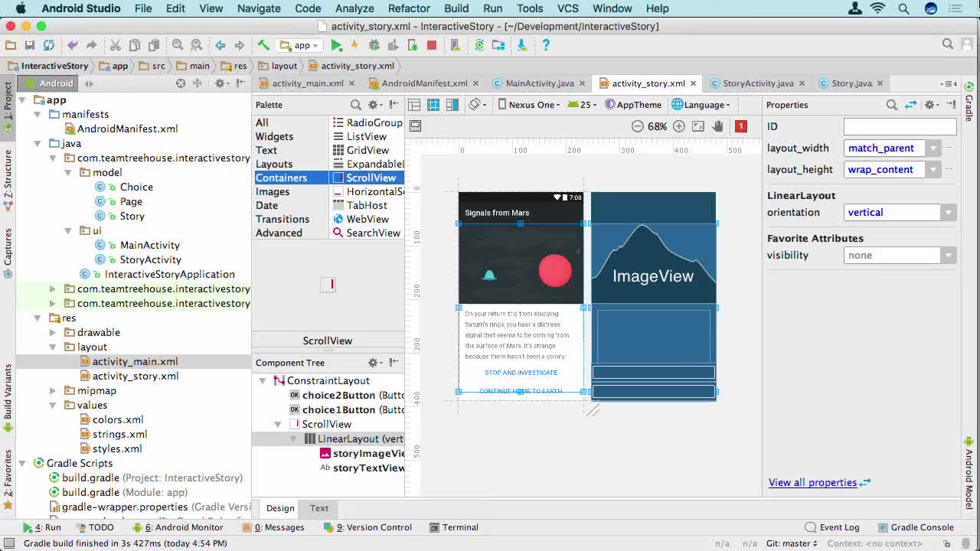Open the Refactor menu
This screenshot has width=980, height=551.
point(409,8)
